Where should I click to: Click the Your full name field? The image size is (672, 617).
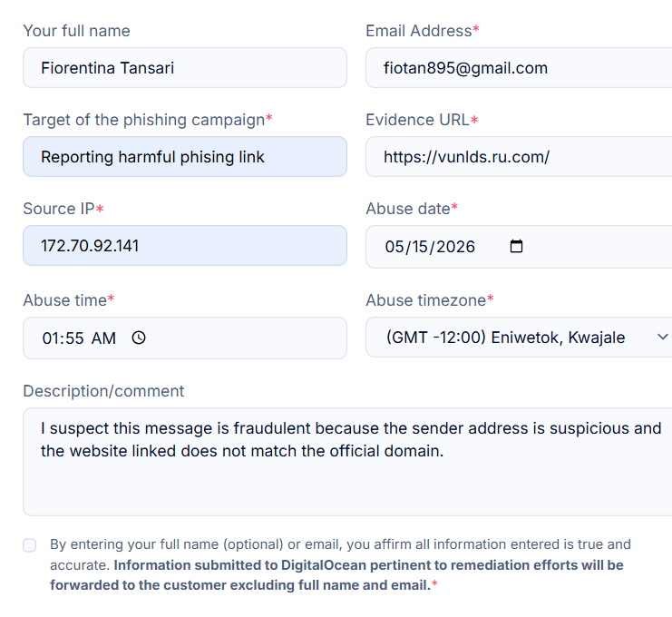pyautogui.click(x=185, y=68)
